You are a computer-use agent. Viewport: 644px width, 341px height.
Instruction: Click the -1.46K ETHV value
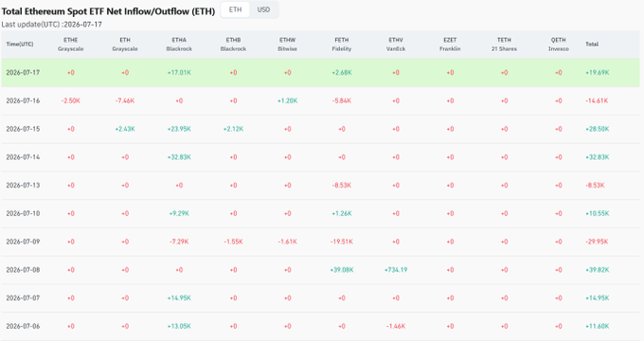coord(396,326)
